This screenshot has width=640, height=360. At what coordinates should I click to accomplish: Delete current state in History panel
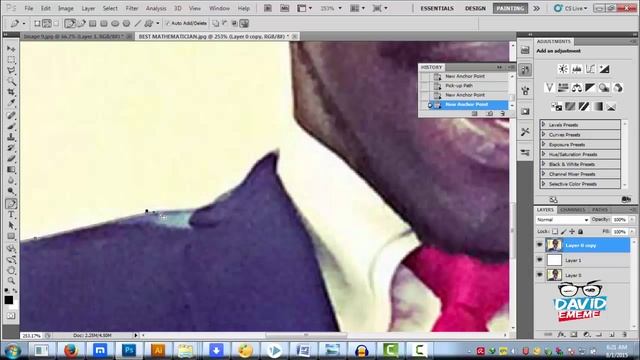(x=502, y=113)
